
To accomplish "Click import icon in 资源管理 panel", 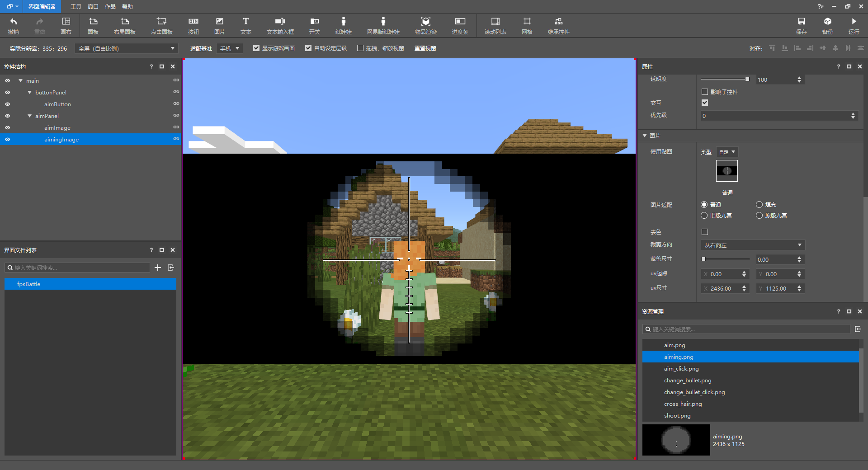I will (858, 329).
